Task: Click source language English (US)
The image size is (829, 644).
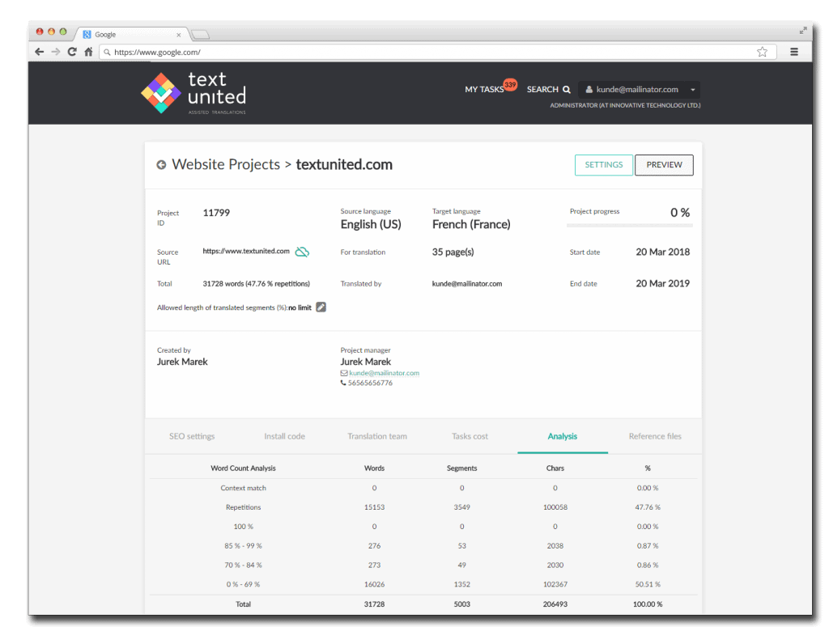Action: click(x=371, y=225)
